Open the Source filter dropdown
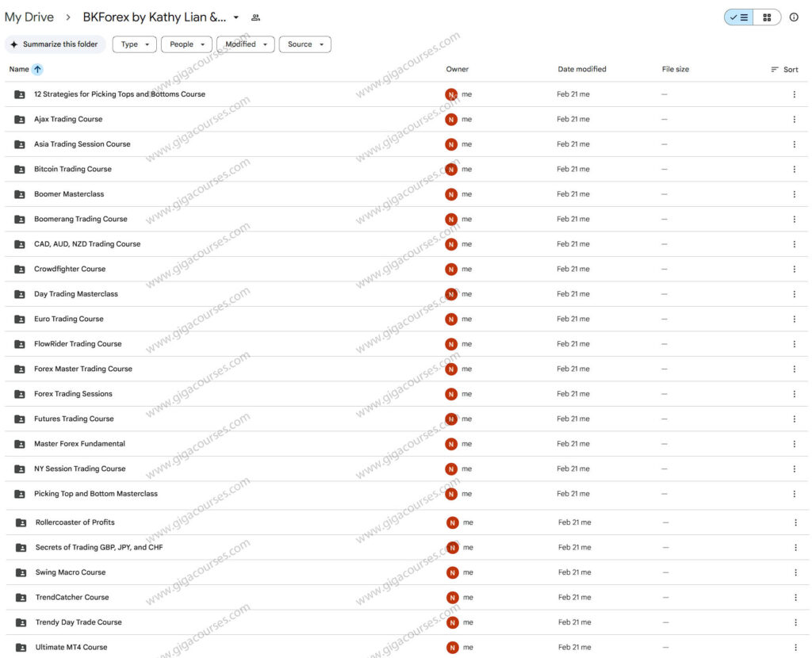Viewport: 812px width, 658px height. tap(304, 44)
